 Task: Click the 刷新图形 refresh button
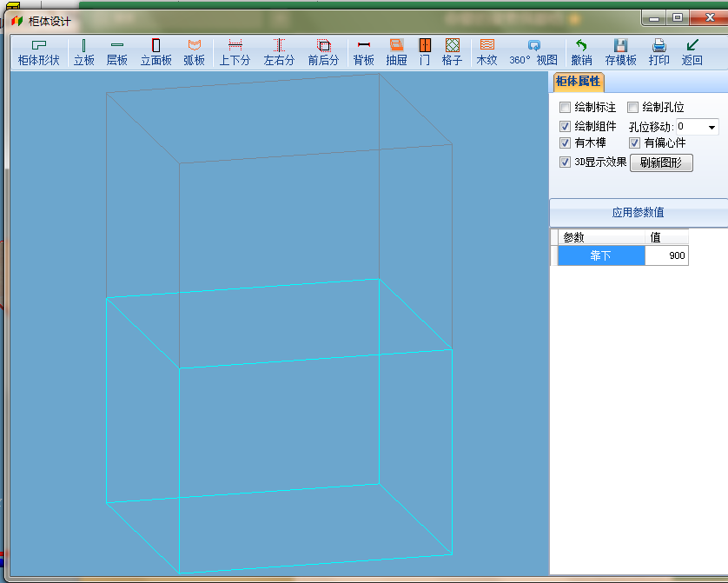[661, 163]
